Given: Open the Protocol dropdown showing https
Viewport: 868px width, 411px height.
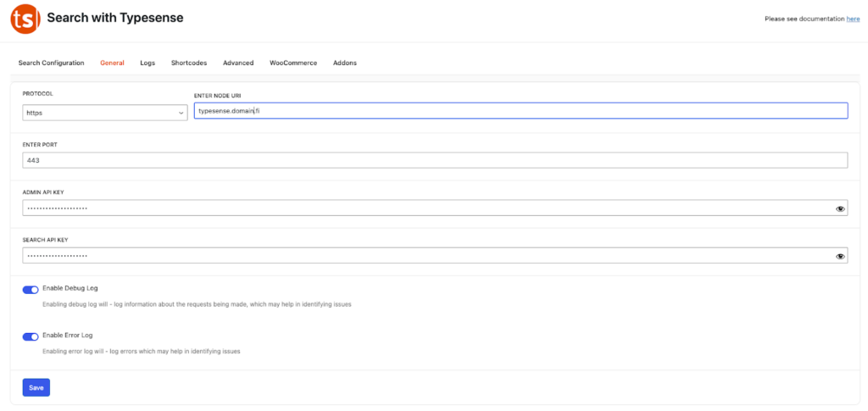Looking at the screenshot, I should [105, 112].
